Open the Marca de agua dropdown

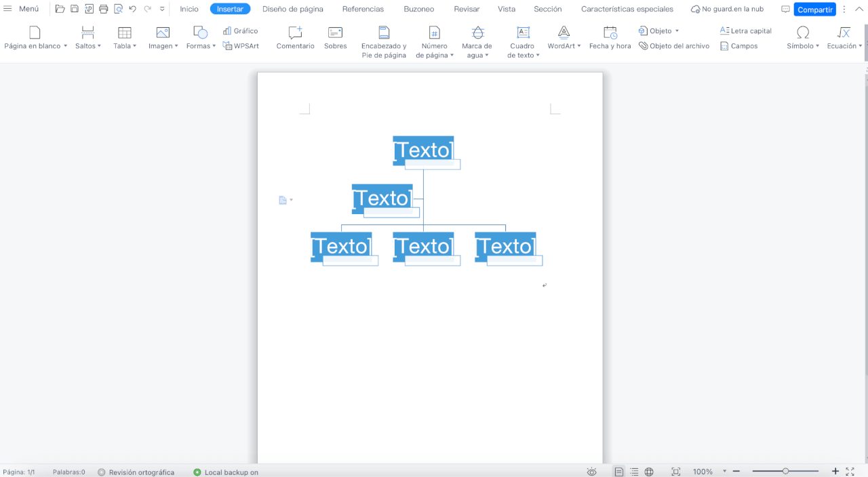(477, 42)
